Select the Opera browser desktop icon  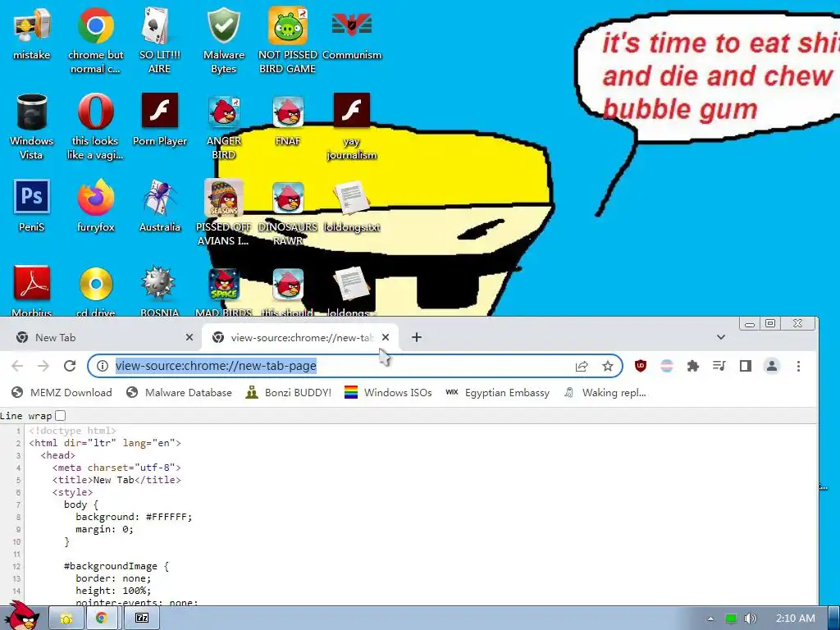95,126
